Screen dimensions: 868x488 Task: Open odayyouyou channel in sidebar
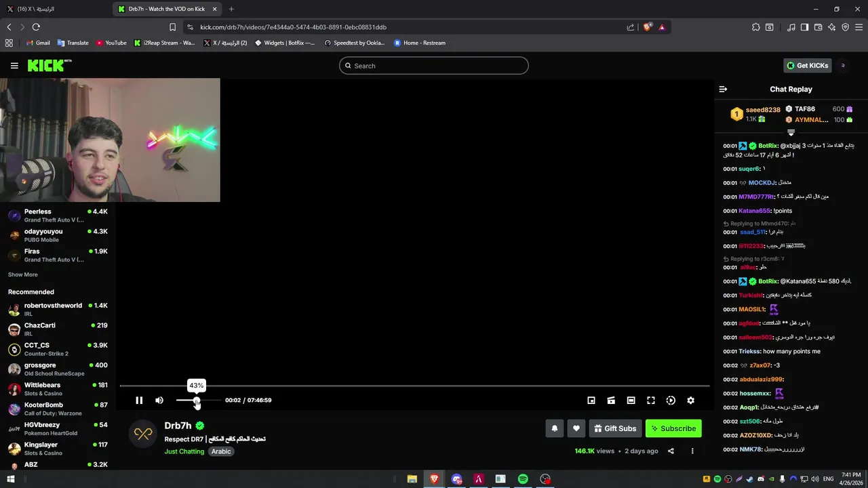pos(58,235)
